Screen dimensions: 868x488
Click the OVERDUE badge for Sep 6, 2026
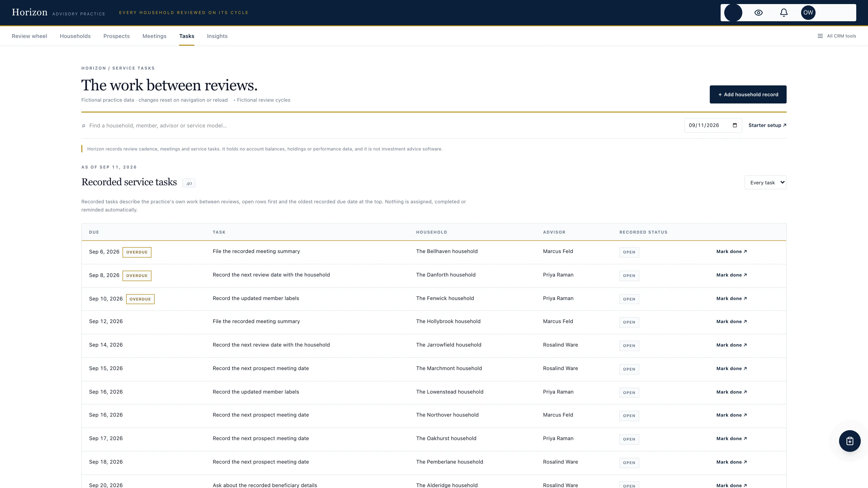click(x=137, y=252)
